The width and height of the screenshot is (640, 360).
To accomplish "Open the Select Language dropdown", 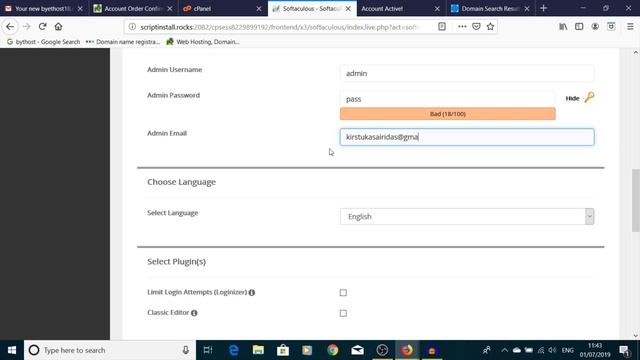I will point(467,216).
